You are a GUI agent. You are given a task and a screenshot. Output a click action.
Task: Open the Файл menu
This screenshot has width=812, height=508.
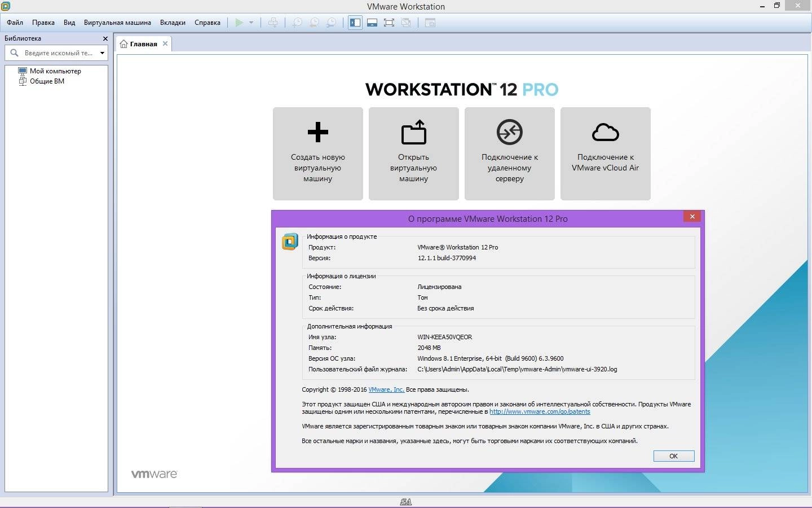(15, 23)
